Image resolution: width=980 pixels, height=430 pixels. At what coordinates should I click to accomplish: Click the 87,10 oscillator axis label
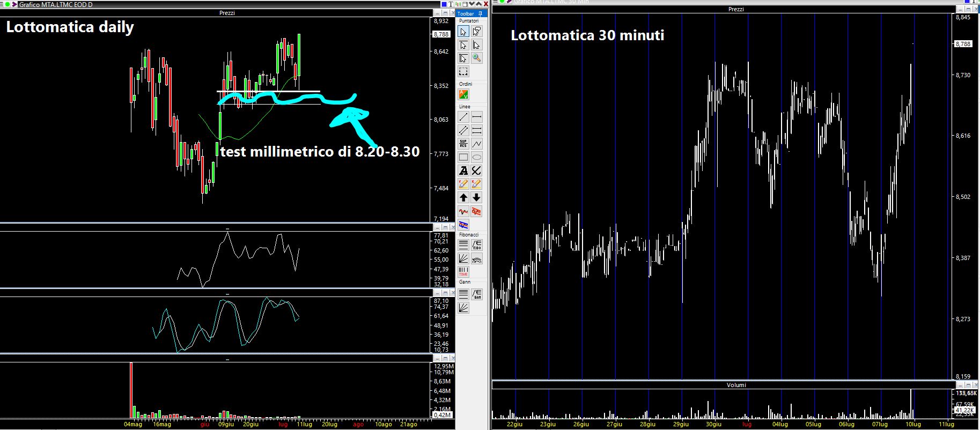pyautogui.click(x=441, y=301)
